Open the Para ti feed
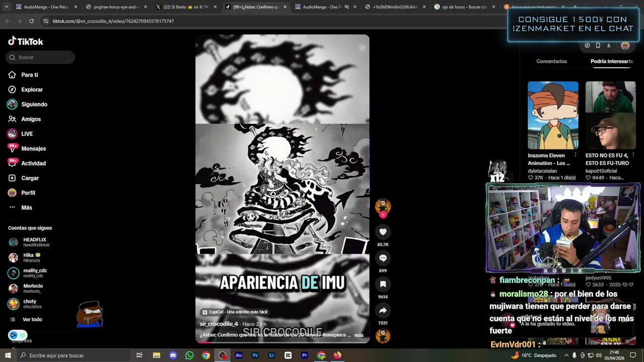Screen dimensions: 644x362 click(23, 75)
